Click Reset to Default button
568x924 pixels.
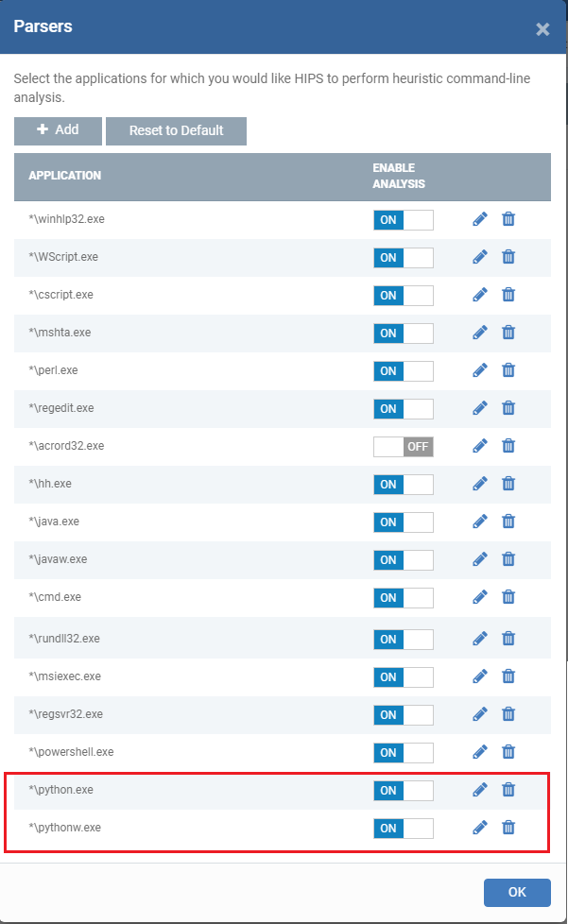click(176, 130)
